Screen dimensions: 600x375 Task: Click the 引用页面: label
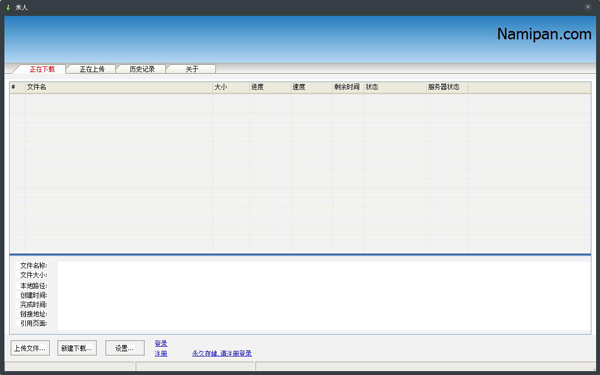[x=34, y=324]
